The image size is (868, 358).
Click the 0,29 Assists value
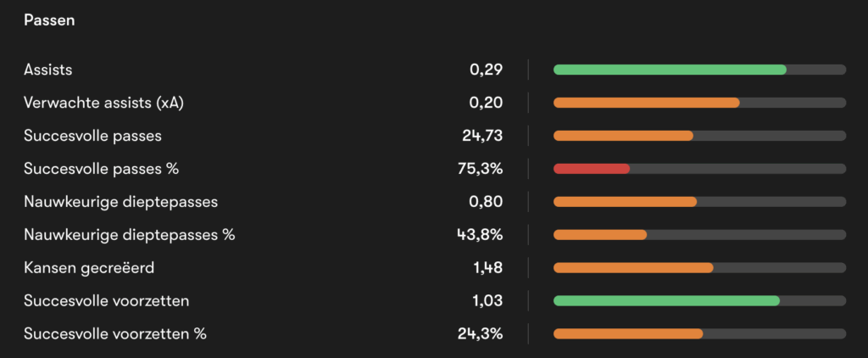[x=487, y=70]
